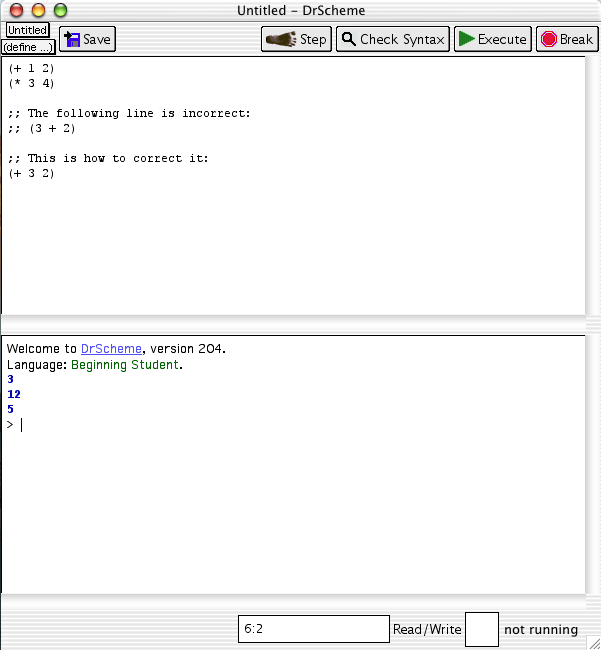Click the window resize grip in the corner

pyautogui.click(x=594, y=643)
